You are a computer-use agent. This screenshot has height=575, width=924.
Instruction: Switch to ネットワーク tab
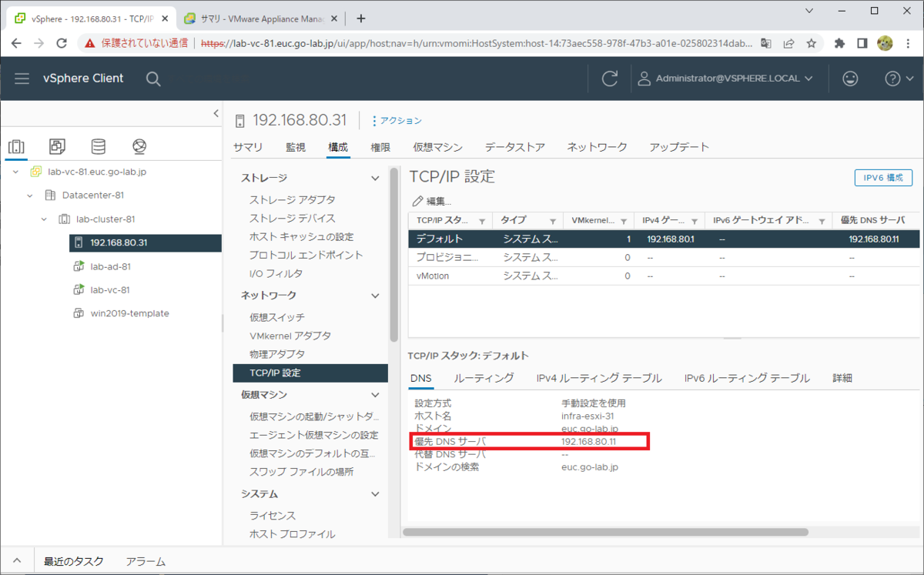click(x=598, y=147)
